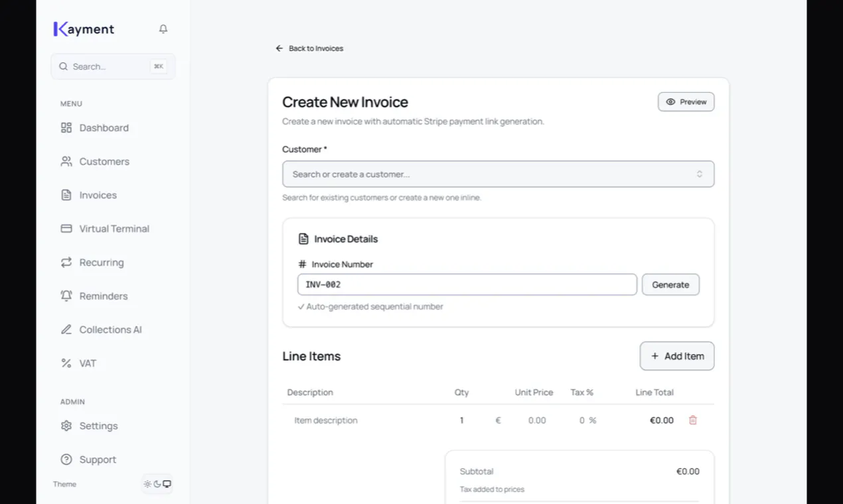The width and height of the screenshot is (843, 504).
Task: Click the Line Total column header
Action: 654,393
